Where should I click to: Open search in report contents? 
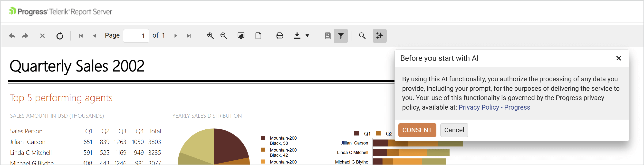362,36
